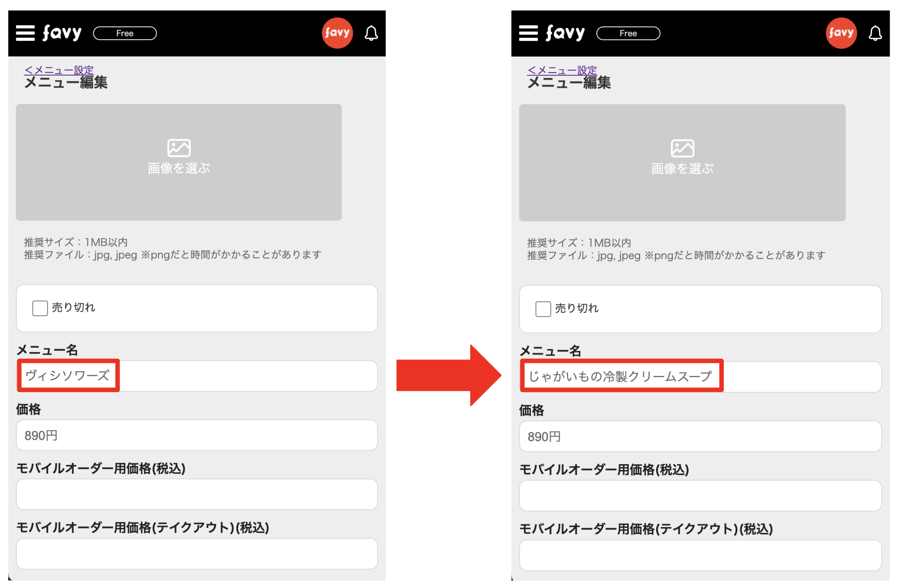Click the left 890円 price field
Viewport: 898px width, 588px height.
196,435
